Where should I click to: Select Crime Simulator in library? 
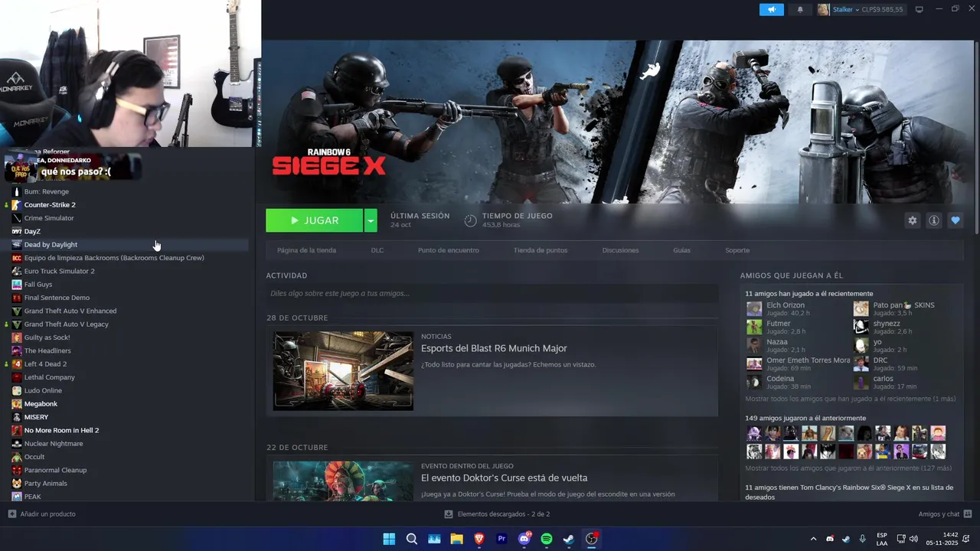click(49, 218)
